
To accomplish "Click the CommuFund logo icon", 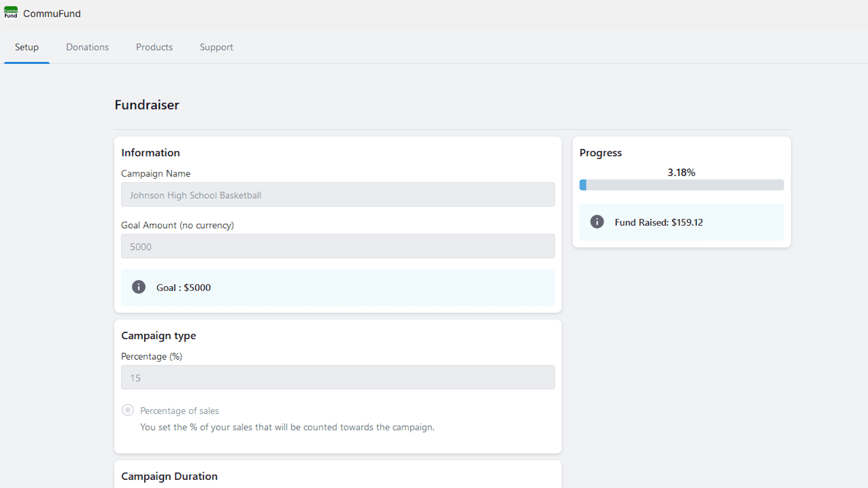I will [x=11, y=12].
